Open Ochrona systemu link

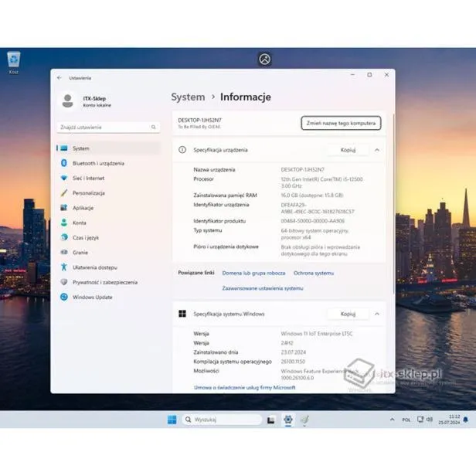(314, 274)
